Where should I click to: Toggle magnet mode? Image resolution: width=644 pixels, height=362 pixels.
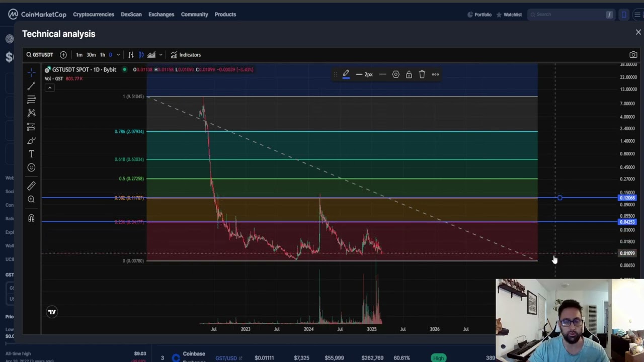31,218
